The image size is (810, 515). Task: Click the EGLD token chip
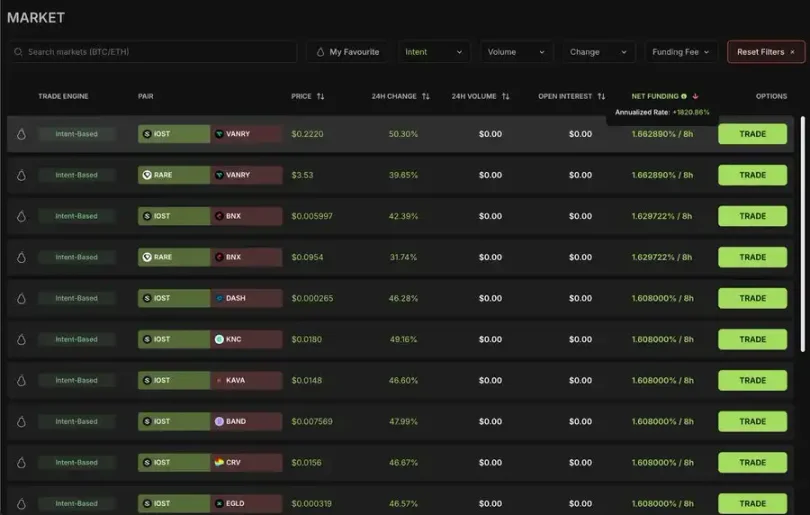pos(246,503)
